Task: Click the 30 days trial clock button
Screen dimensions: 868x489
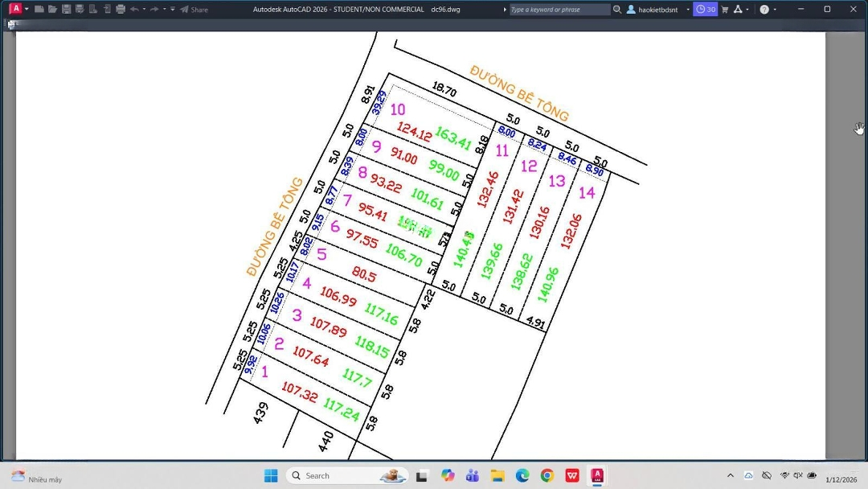Action: 705,10
